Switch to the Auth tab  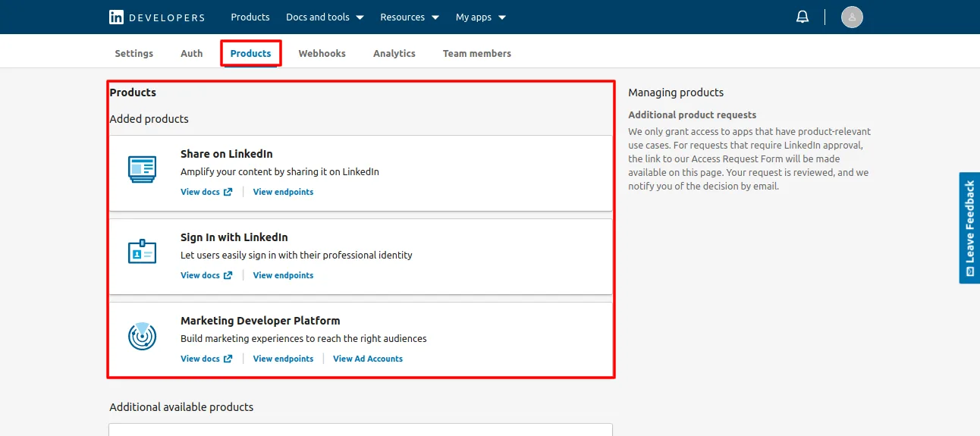[192, 53]
